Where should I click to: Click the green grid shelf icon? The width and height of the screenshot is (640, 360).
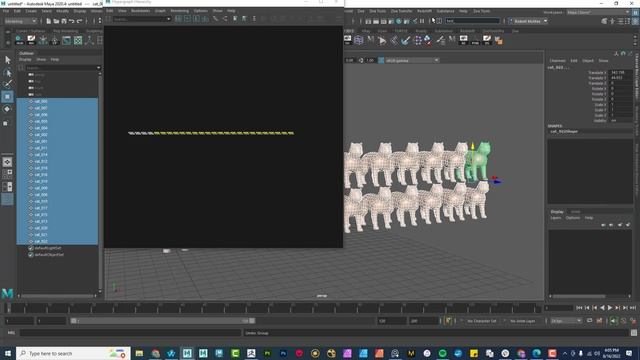click(78, 40)
